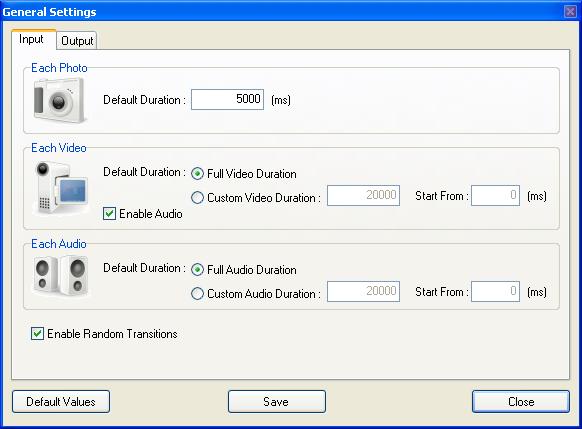
Task: Close the General Settings window
Action: click(570, 12)
